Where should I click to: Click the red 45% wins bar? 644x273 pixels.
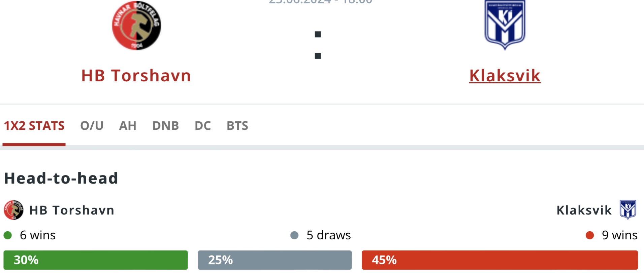[500, 260]
